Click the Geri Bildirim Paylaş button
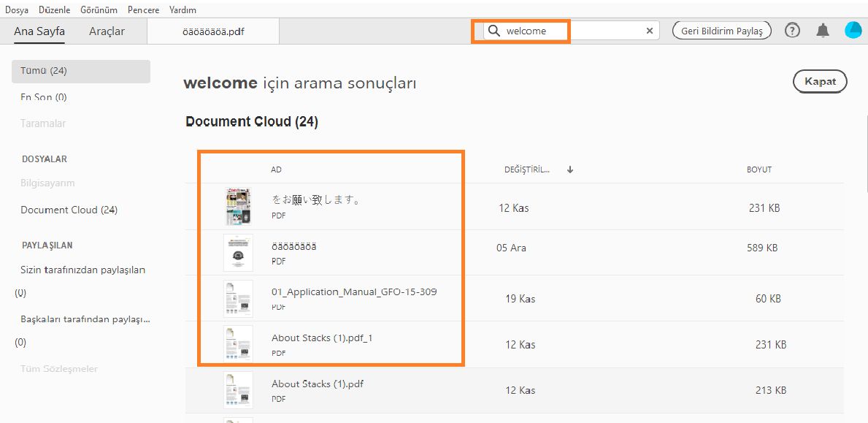 [x=721, y=31]
